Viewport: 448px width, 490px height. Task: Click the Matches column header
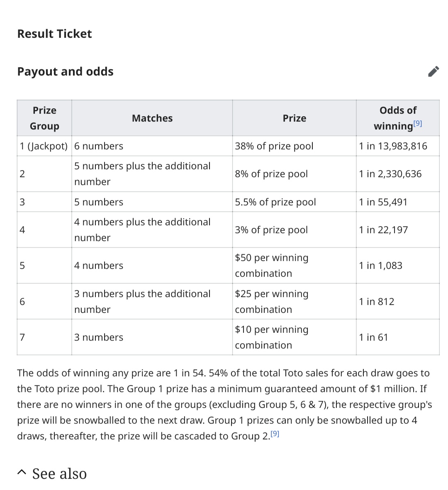[152, 118]
